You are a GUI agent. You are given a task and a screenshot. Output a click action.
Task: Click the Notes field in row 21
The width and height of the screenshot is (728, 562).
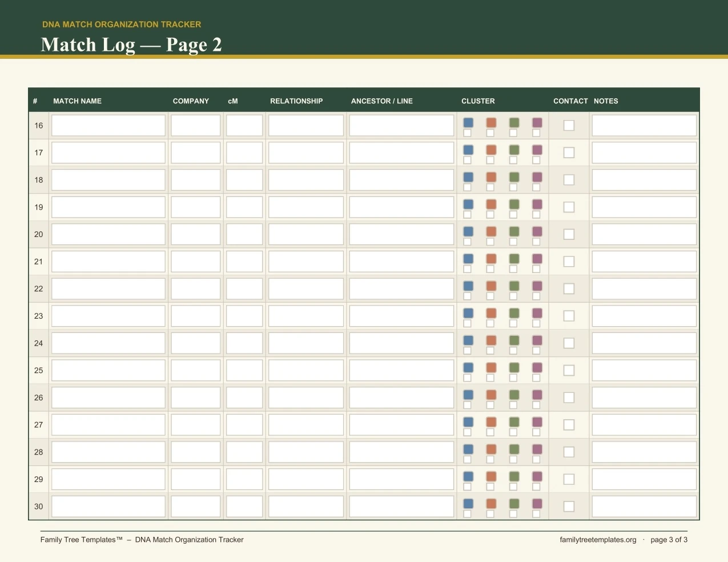tap(644, 262)
